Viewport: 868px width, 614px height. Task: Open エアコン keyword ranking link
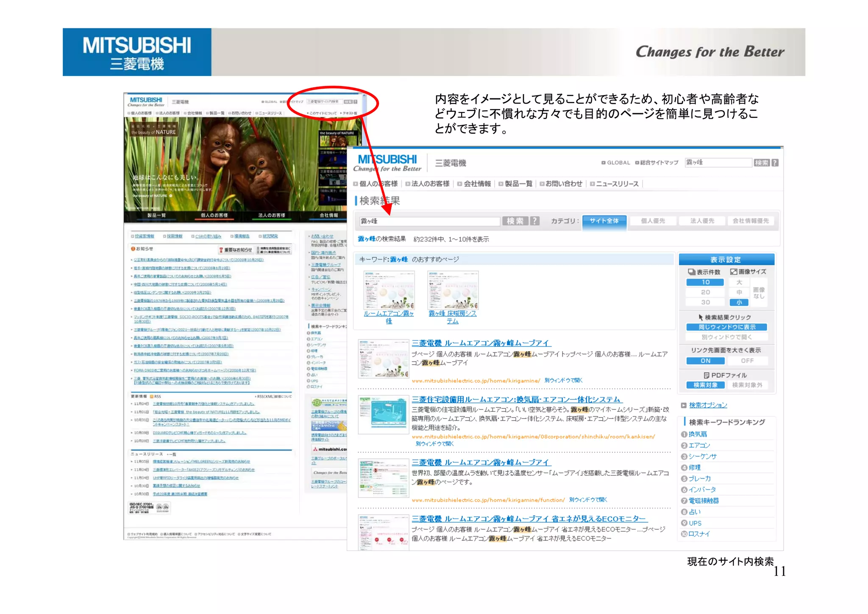coord(699,445)
